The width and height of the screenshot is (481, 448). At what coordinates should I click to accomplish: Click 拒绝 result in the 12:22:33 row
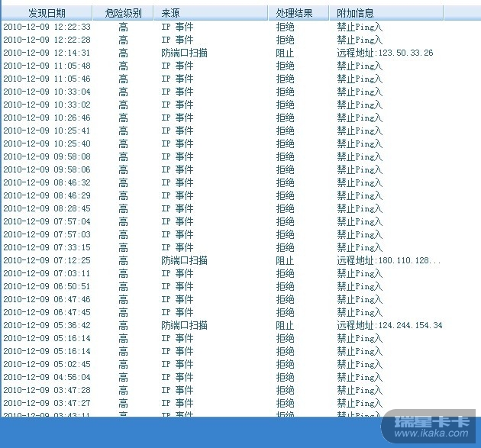[285, 27]
